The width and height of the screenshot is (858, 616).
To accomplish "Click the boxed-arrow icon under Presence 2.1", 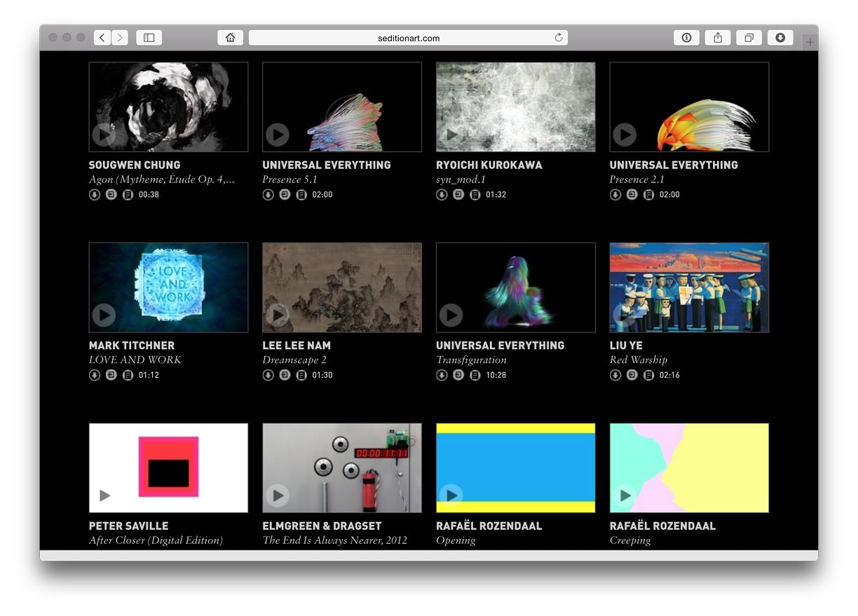I will 632,195.
